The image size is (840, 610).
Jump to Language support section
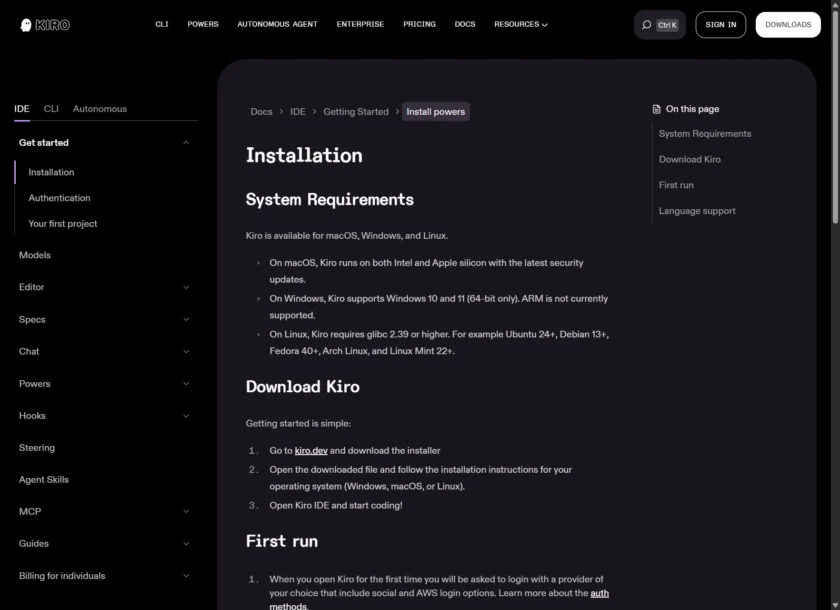[x=697, y=211]
